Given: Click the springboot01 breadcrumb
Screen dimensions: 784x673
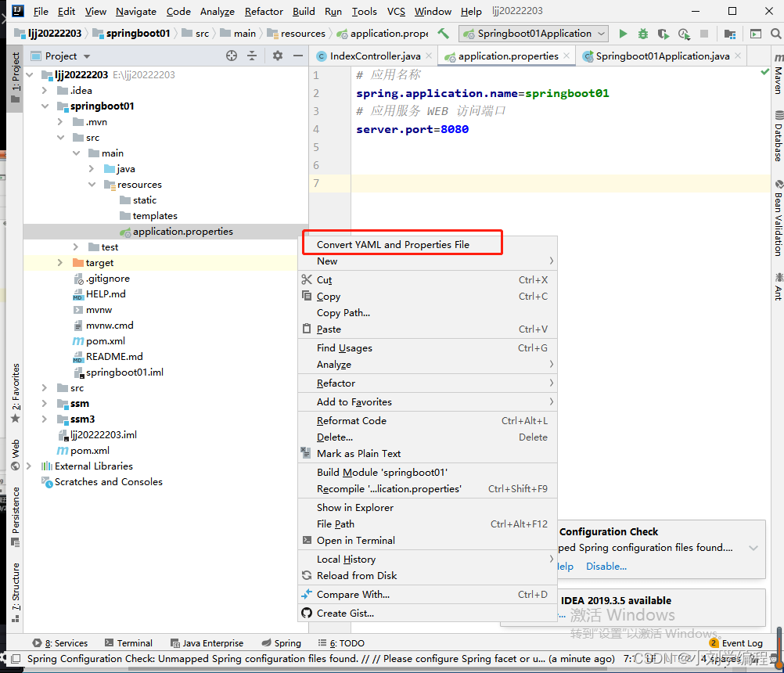Looking at the screenshot, I should (131, 34).
